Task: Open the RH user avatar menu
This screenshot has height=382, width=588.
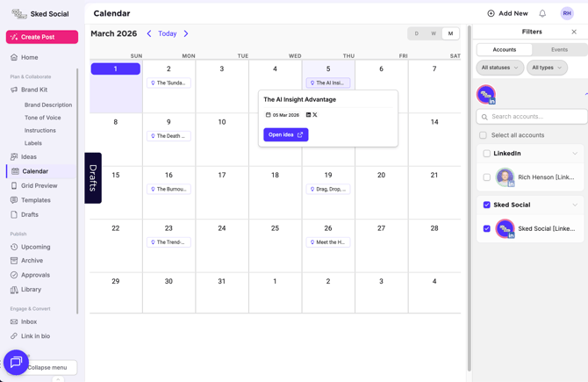Action: point(567,13)
